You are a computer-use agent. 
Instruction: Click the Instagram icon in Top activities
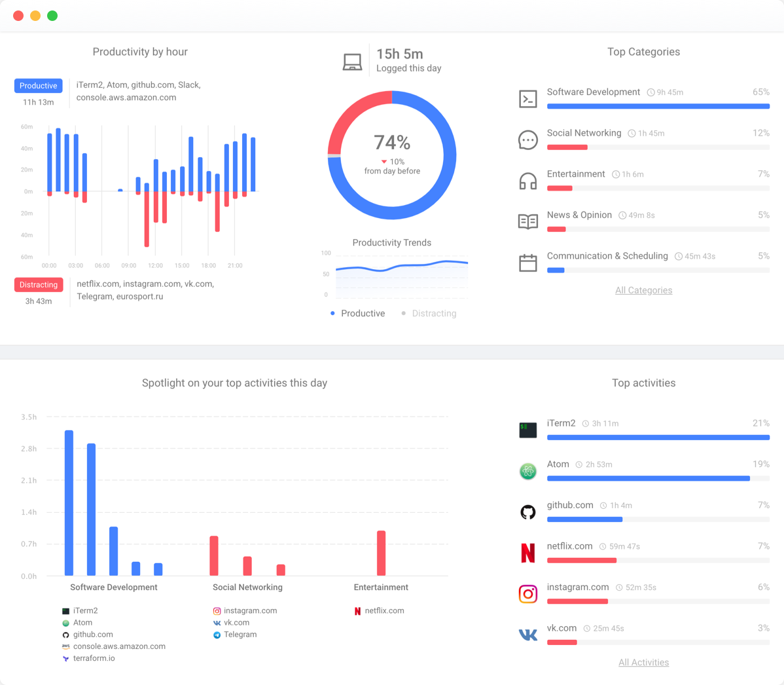[528, 594]
